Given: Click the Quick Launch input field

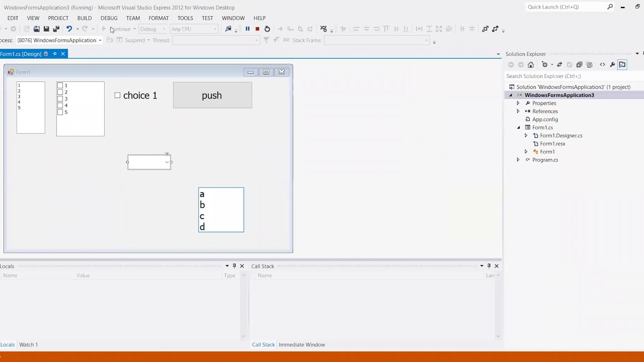Looking at the screenshot, I should click(566, 7).
